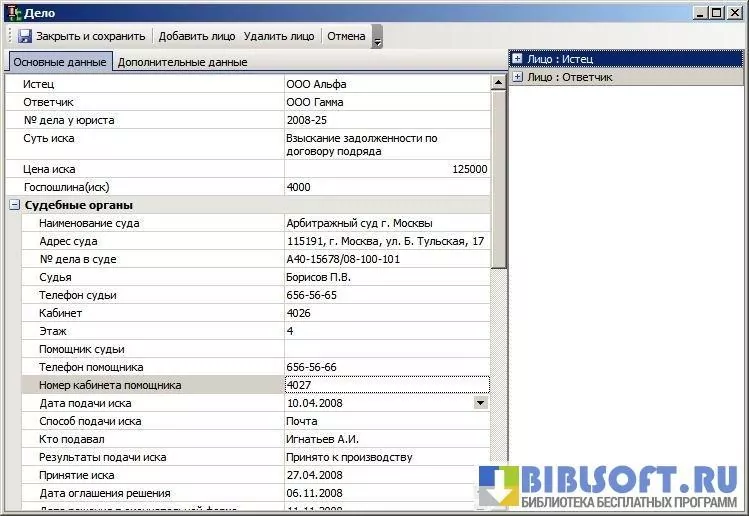Switch to Дополнительные данные tab

(182, 62)
